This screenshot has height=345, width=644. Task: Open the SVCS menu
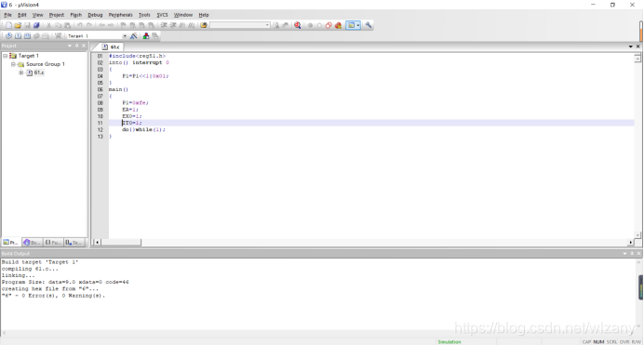(162, 15)
